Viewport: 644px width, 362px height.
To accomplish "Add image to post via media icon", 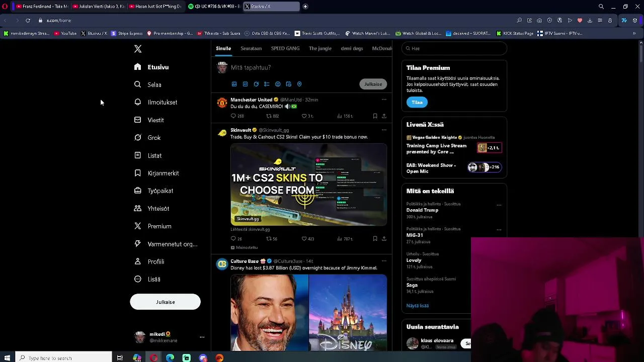I will click(x=234, y=84).
